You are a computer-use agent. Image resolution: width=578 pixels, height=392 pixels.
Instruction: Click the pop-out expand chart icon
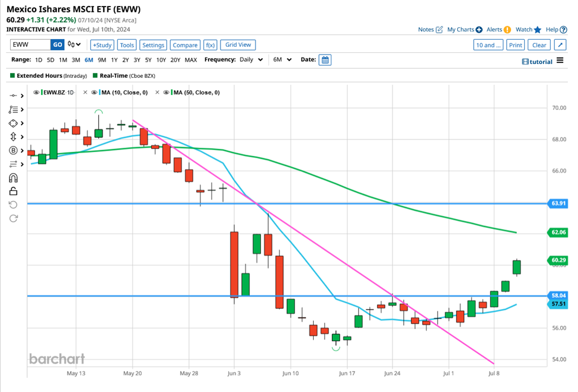click(x=560, y=45)
